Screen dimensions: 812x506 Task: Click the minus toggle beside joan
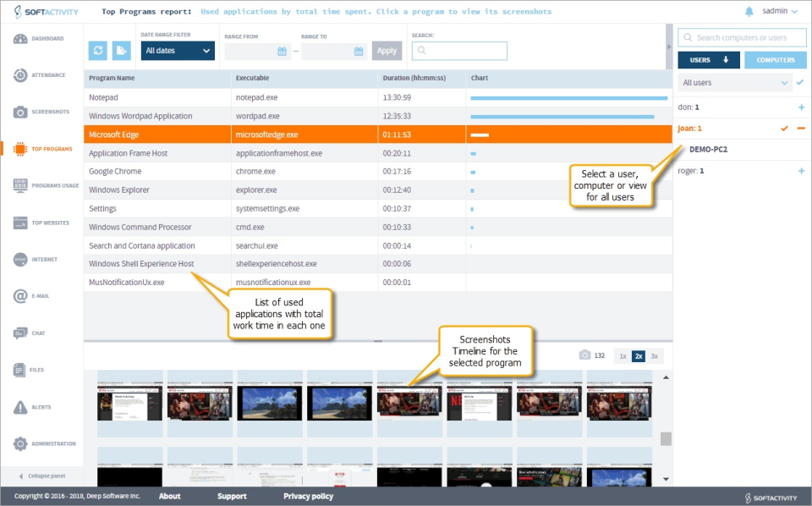[800, 129]
